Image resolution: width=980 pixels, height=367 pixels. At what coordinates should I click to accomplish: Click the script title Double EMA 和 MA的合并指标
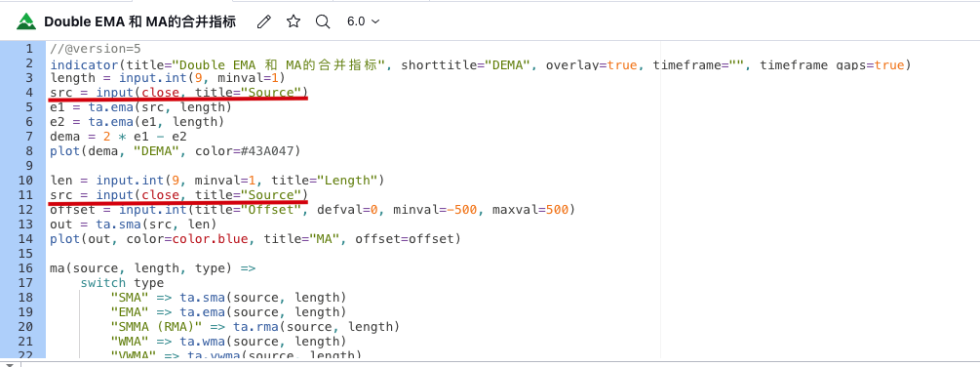(x=140, y=21)
